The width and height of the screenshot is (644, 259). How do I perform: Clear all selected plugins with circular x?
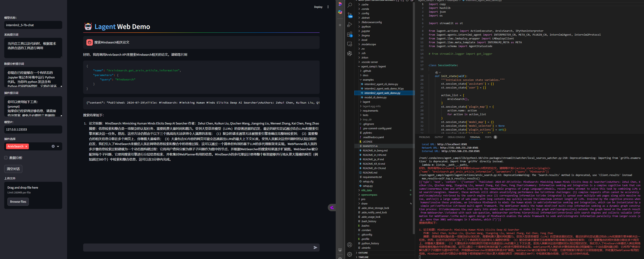point(53,146)
